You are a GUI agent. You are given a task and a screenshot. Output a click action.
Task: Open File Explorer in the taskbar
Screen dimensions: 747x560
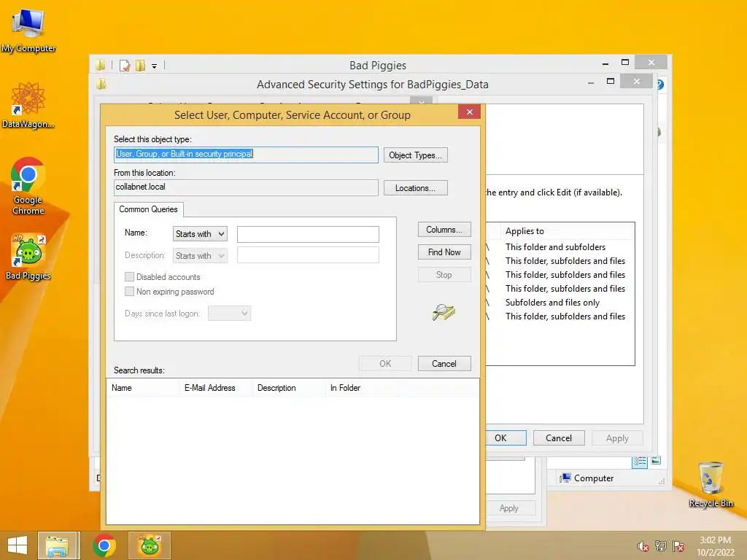click(x=57, y=545)
